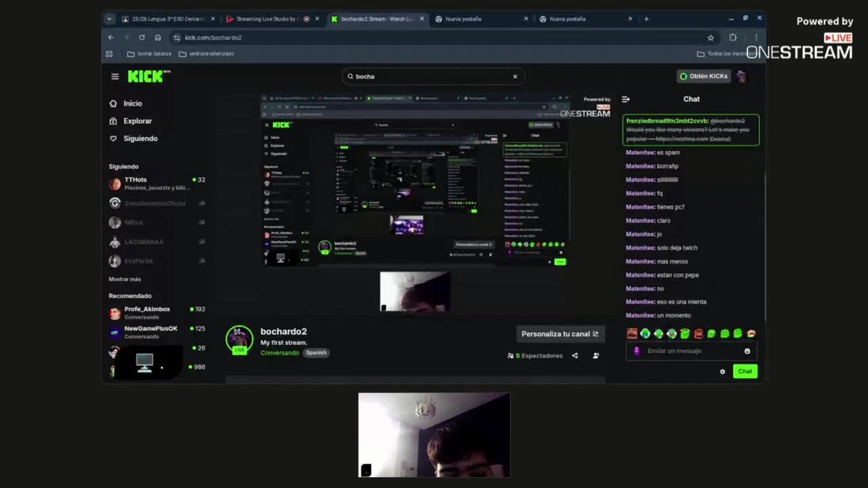Click the user-add icon beside the share icon
868x488 pixels.
pos(596,356)
